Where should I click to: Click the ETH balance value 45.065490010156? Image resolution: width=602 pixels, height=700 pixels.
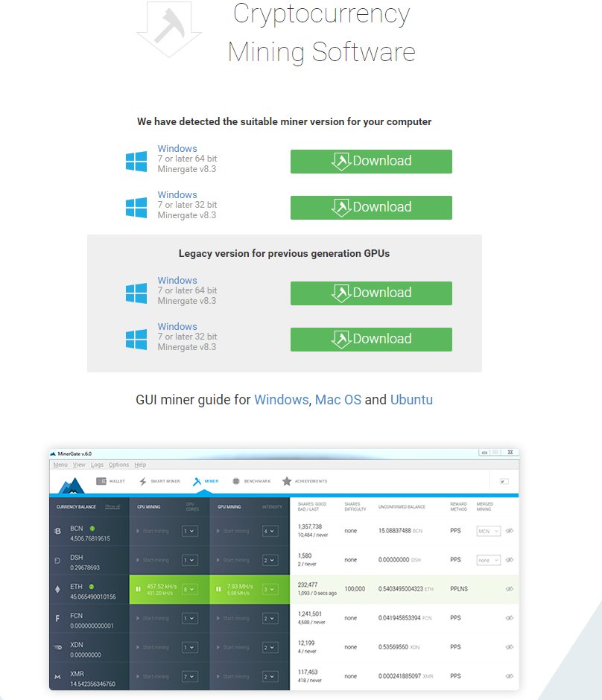93,597
